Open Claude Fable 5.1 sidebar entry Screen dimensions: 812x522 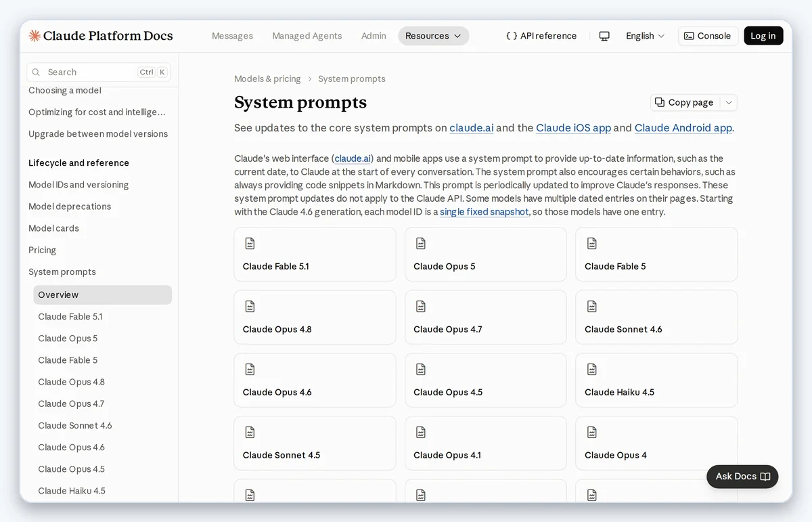70,317
